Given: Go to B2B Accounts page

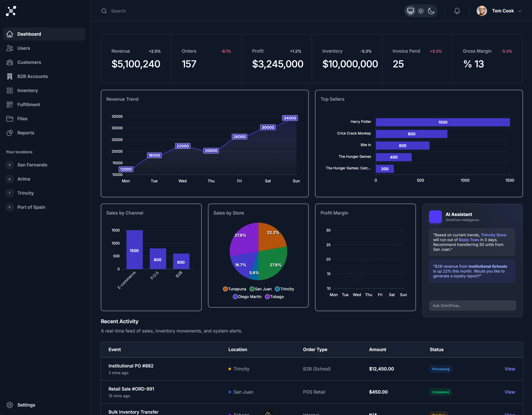Looking at the screenshot, I should (32, 76).
